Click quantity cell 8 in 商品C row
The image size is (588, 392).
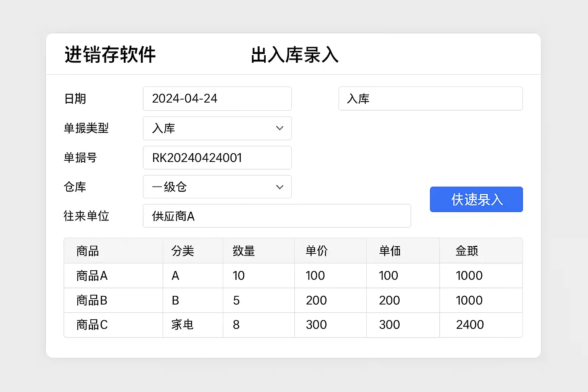pos(236,325)
